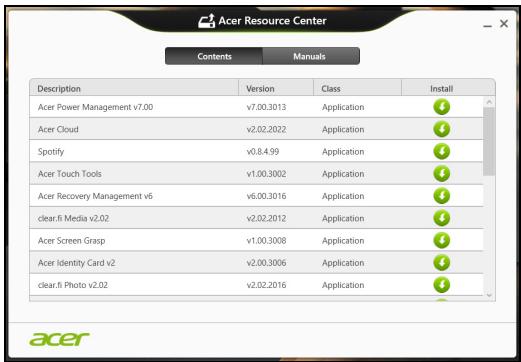Image resolution: width=521 pixels, height=362 pixels.
Task: Select the clear.fi Photo v2.02 description
Action: click(x=73, y=285)
